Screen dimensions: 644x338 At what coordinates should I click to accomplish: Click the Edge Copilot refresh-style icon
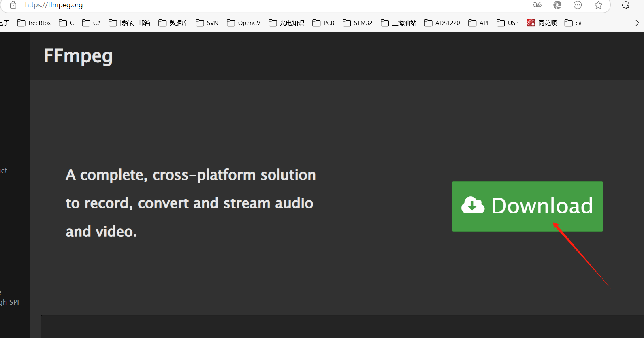pyautogui.click(x=557, y=5)
